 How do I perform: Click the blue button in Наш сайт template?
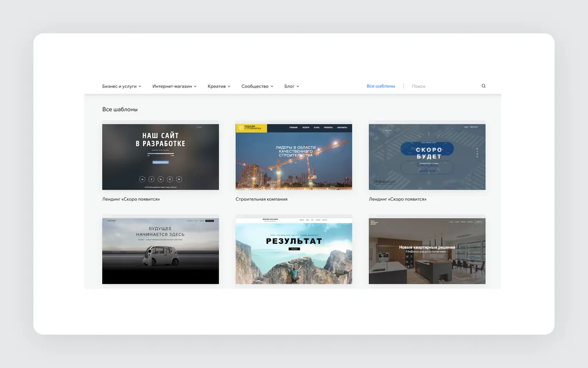tap(161, 162)
